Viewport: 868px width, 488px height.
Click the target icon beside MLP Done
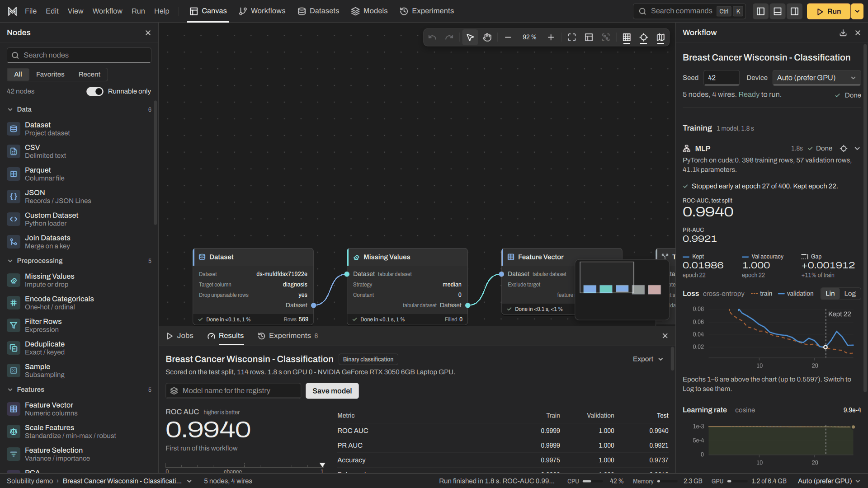843,149
